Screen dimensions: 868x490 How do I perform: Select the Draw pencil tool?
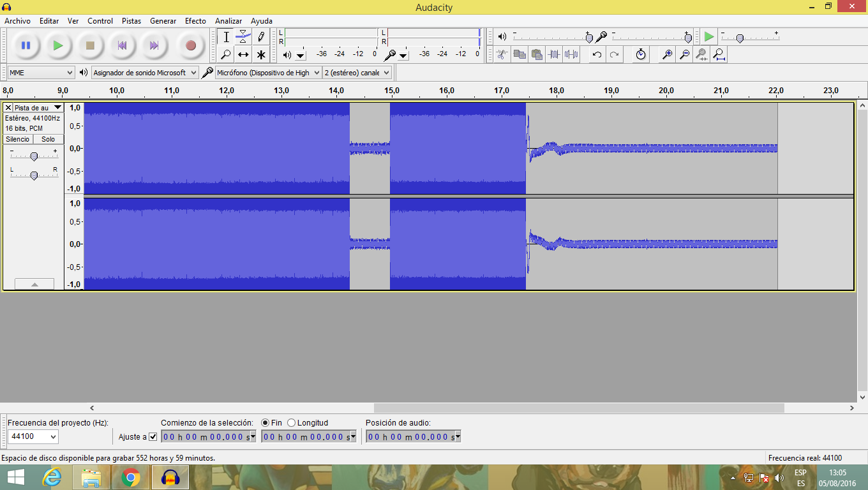click(260, 37)
